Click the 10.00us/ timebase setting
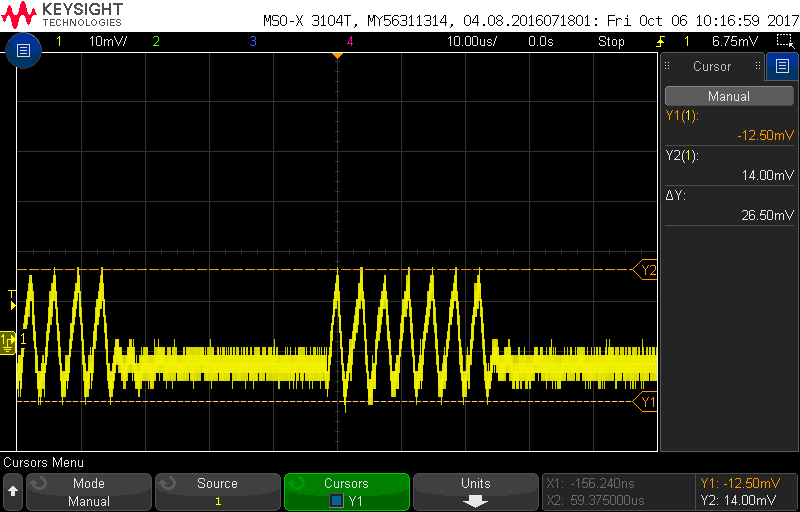Viewport: 800px width, 512px height. 472,41
